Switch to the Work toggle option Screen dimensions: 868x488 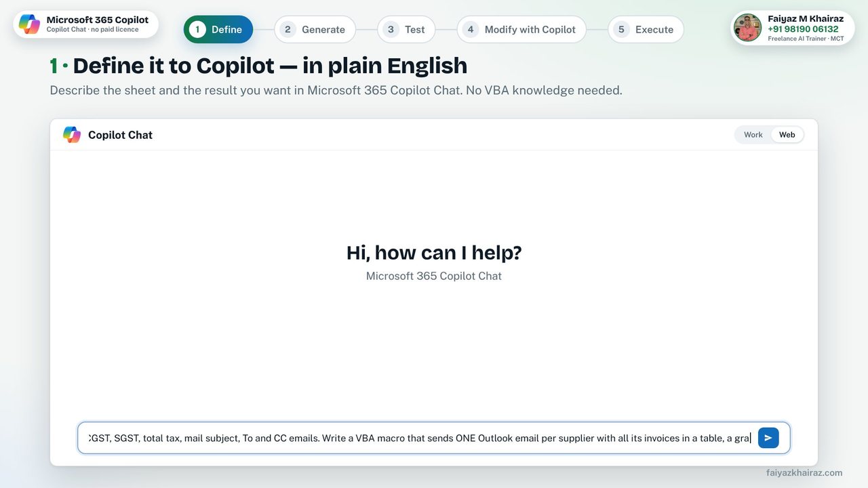(x=753, y=135)
